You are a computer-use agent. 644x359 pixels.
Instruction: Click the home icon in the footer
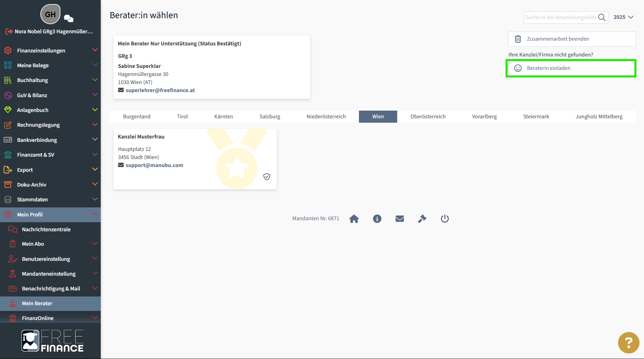[x=354, y=219]
